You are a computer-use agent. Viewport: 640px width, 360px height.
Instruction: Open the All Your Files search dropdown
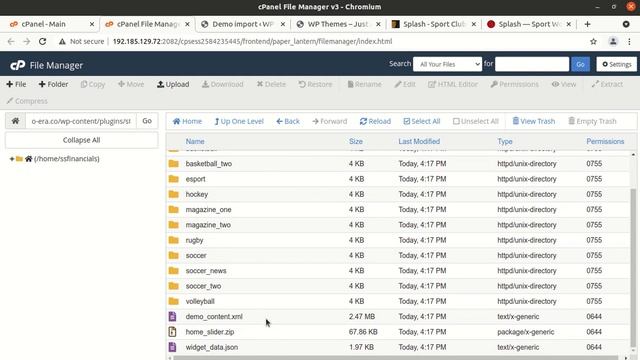447,64
